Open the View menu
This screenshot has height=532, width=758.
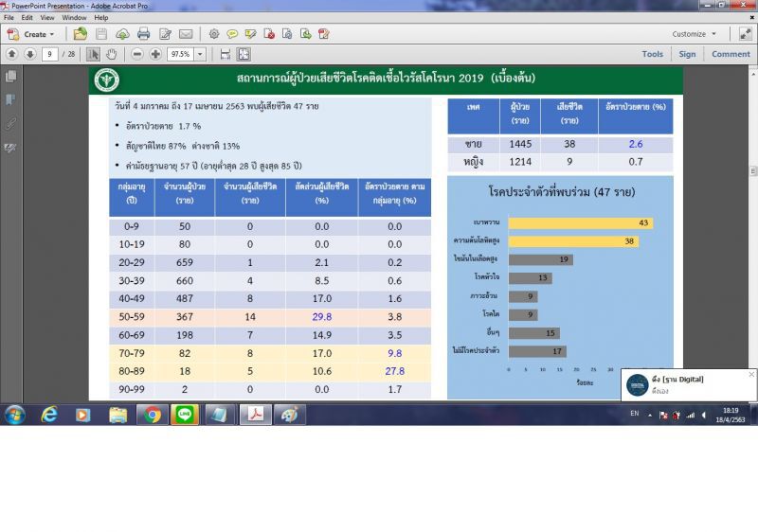click(x=47, y=17)
